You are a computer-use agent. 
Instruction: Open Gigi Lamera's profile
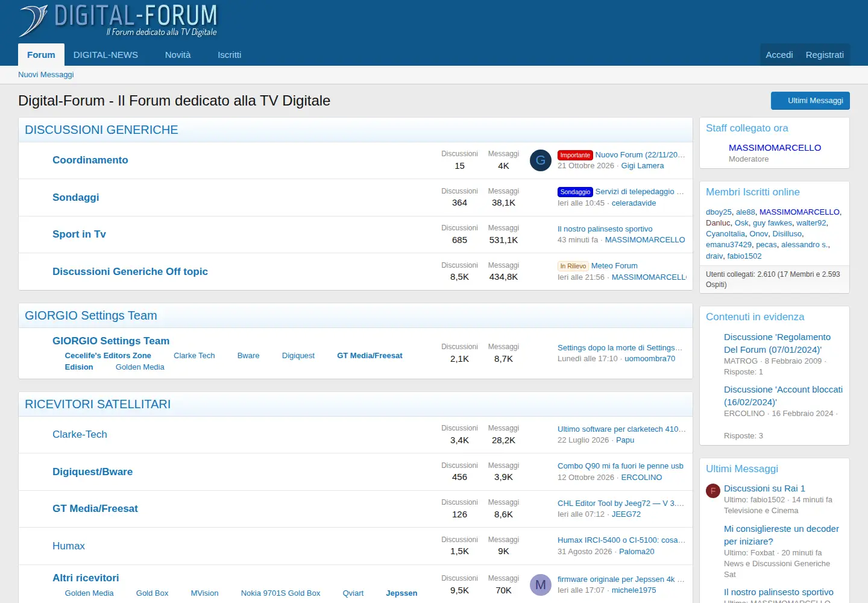(x=643, y=166)
